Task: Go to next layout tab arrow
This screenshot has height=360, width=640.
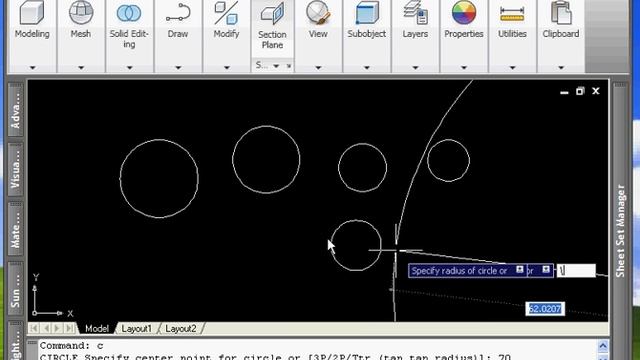Action: 58,329
